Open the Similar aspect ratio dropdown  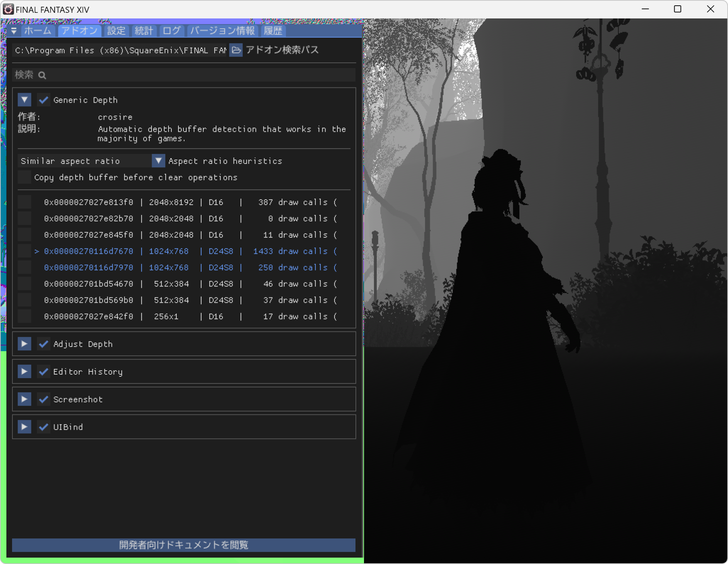tap(158, 161)
